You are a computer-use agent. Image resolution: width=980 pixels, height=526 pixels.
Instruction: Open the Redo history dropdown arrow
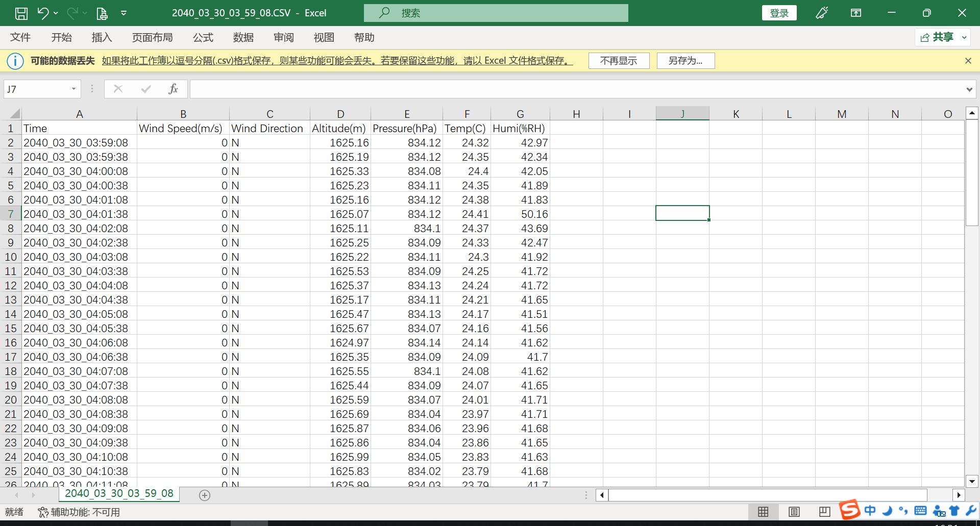pos(85,13)
